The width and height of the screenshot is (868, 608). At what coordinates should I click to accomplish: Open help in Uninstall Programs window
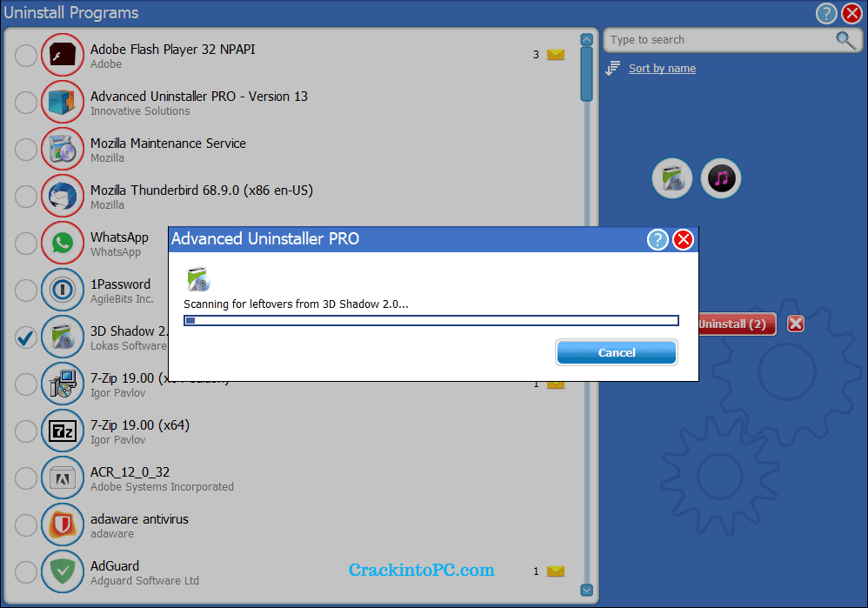click(x=826, y=13)
